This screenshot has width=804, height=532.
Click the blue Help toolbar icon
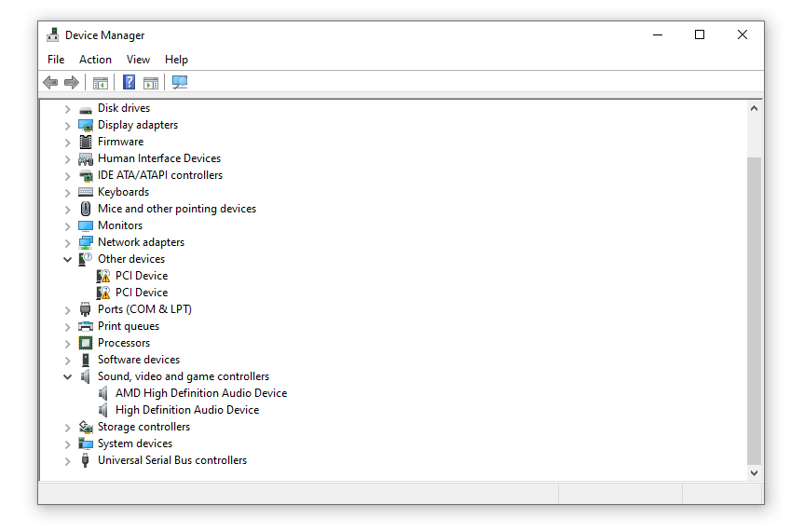click(x=129, y=82)
